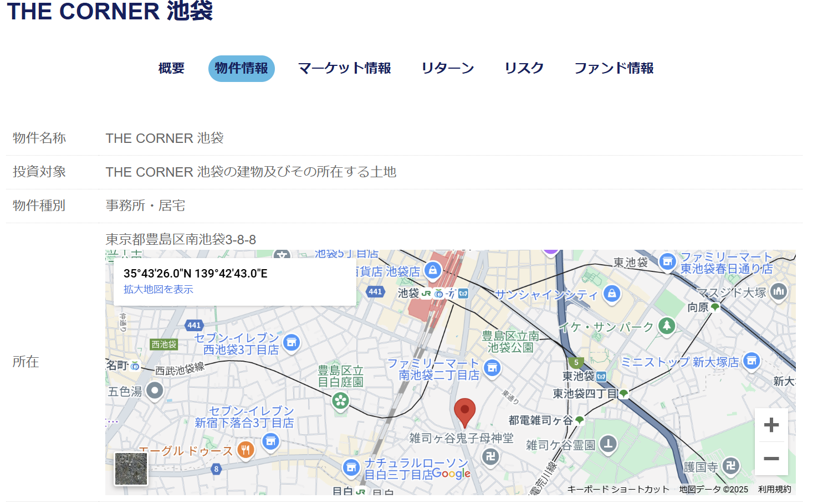The image size is (828, 504).
Task: Click 都電雑司ヶ谷 station label
Action: click(x=540, y=420)
